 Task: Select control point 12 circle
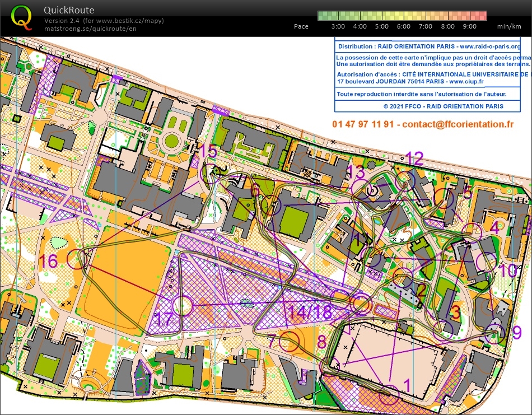point(404,180)
